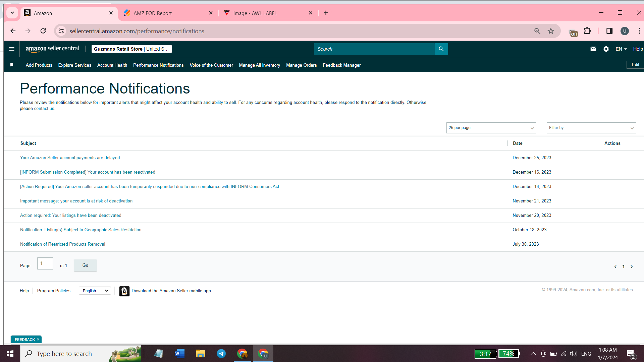Open a new browser tab

click(x=326, y=13)
